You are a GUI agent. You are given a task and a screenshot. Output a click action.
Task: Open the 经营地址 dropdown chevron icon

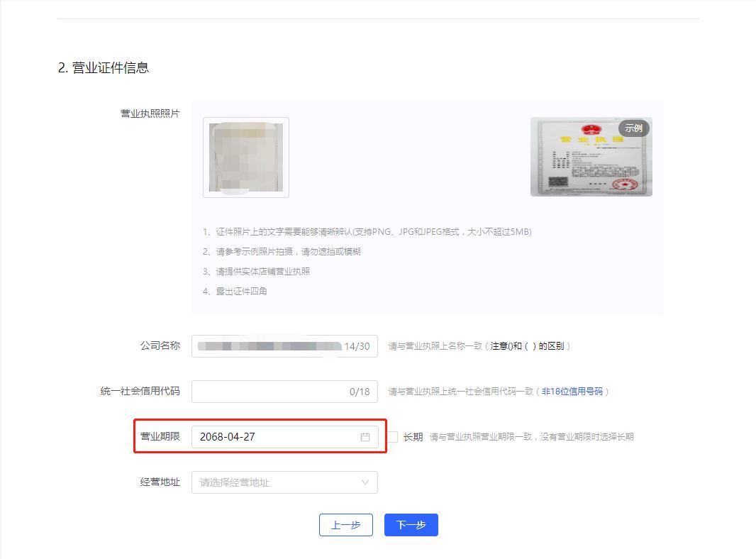366,482
